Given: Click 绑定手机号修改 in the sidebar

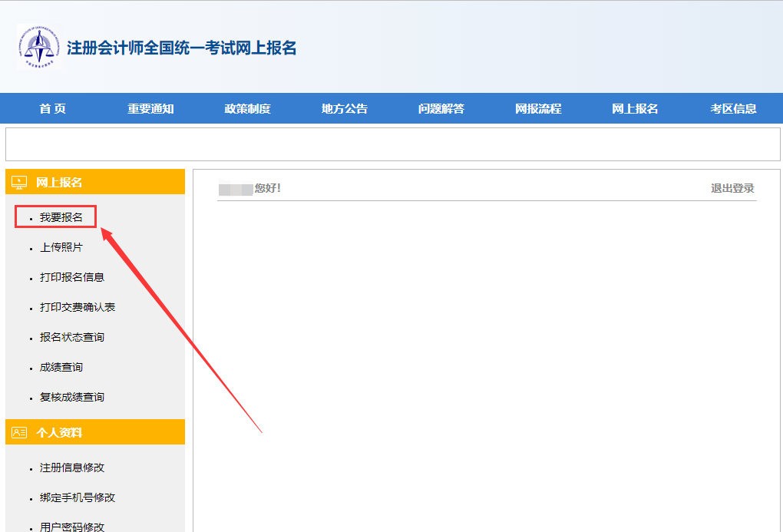Looking at the screenshot, I should click(x=78, y=497).
